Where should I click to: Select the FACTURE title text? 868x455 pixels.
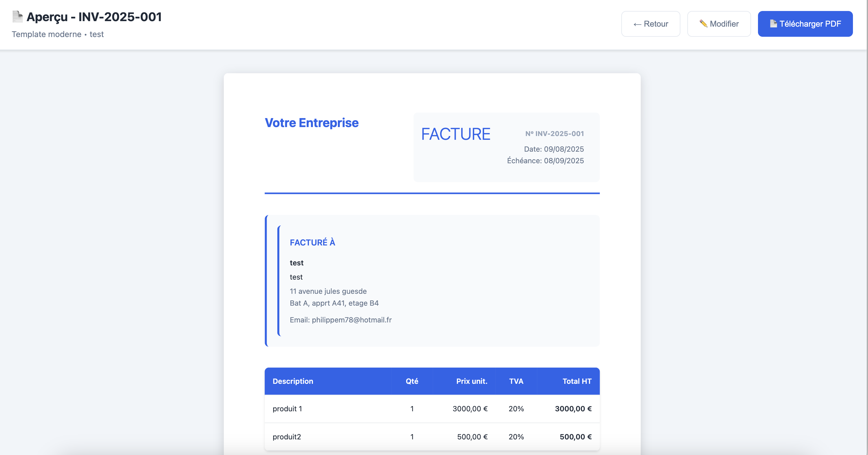pyautogui.click(x=455, y=134)
